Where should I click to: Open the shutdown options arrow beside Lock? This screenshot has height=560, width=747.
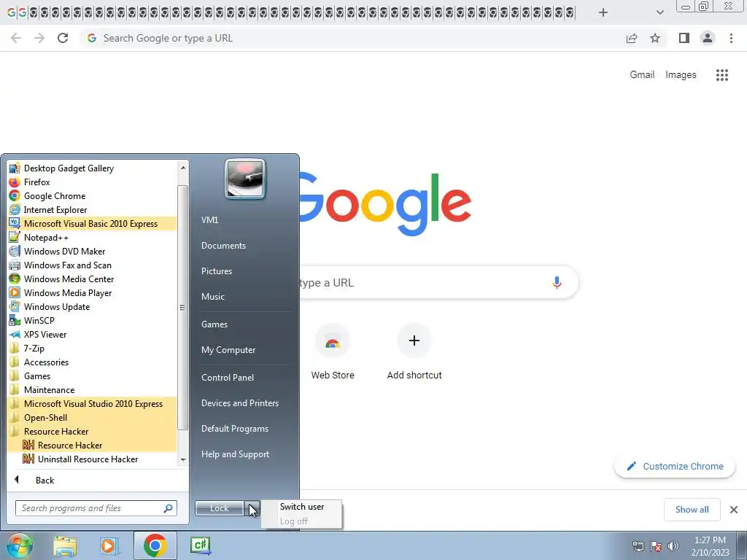(252, 508)
